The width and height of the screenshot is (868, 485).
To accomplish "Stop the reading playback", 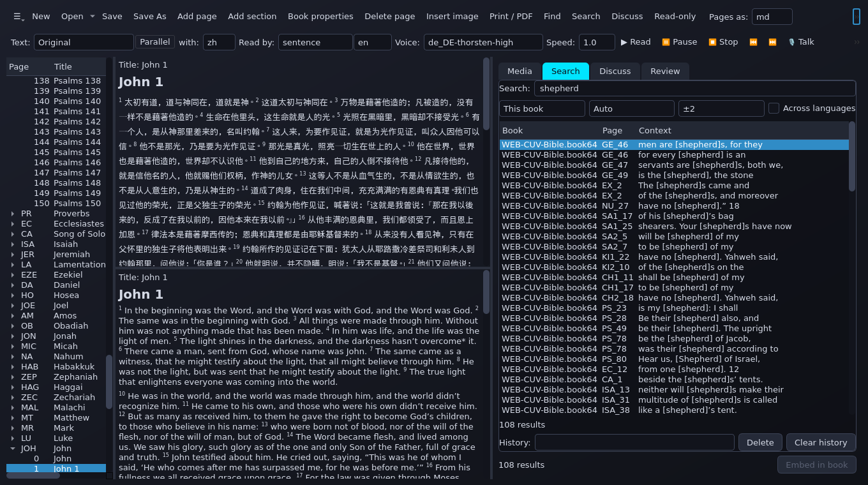I will click(723, 42).
